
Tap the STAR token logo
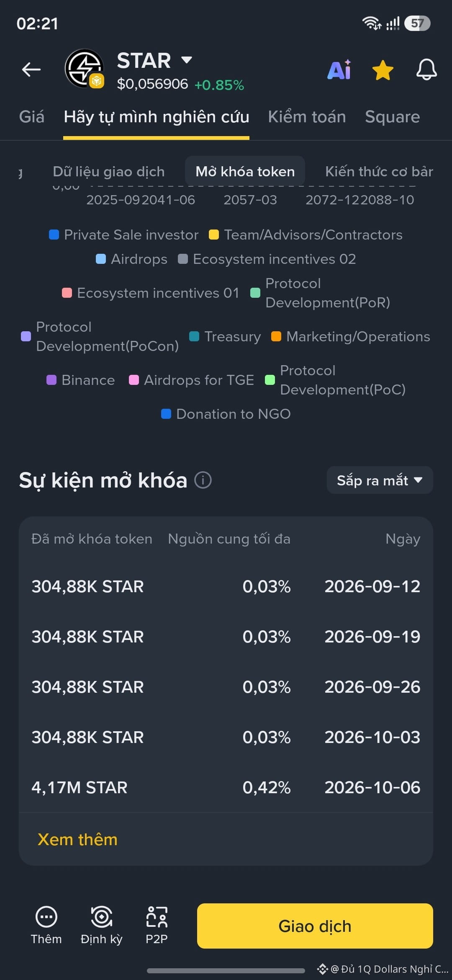[x=84, y=68]
